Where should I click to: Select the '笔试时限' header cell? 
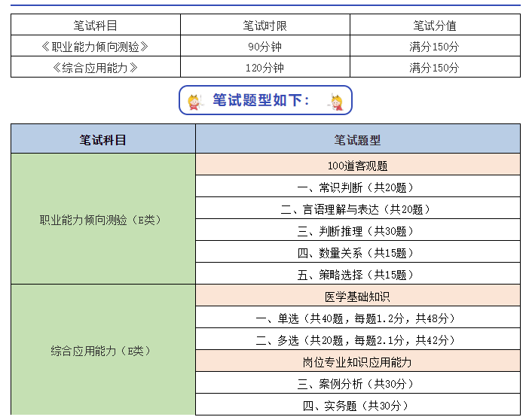pos(265,25)
